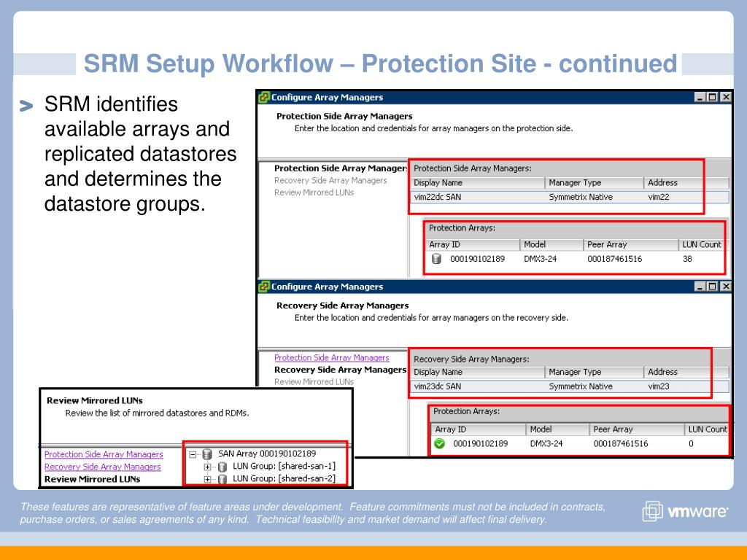Select greyed Review Mirrored LUNs step in lower window
Screen dimensions: 747x560
[314, 382]
